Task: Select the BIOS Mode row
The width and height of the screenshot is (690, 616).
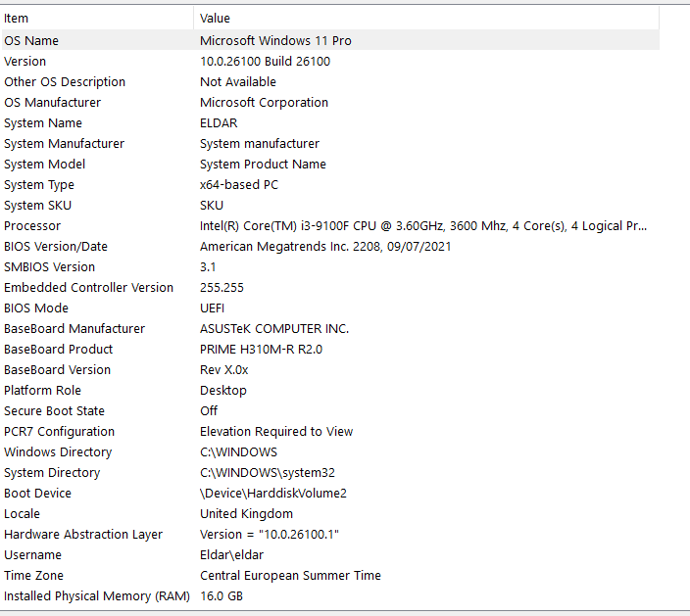Action: pyautogui.click(x=330, y=308)
